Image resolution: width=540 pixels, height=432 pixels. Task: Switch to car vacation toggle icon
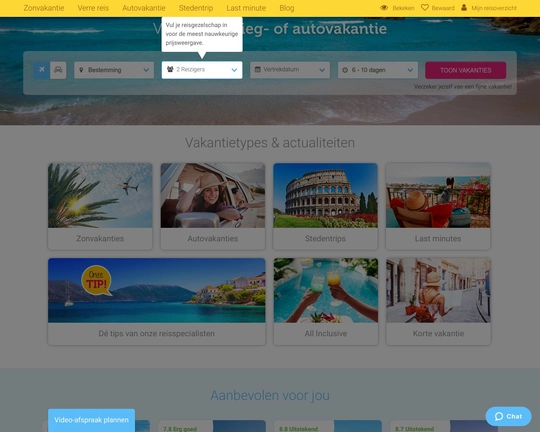tap(58, 70)
